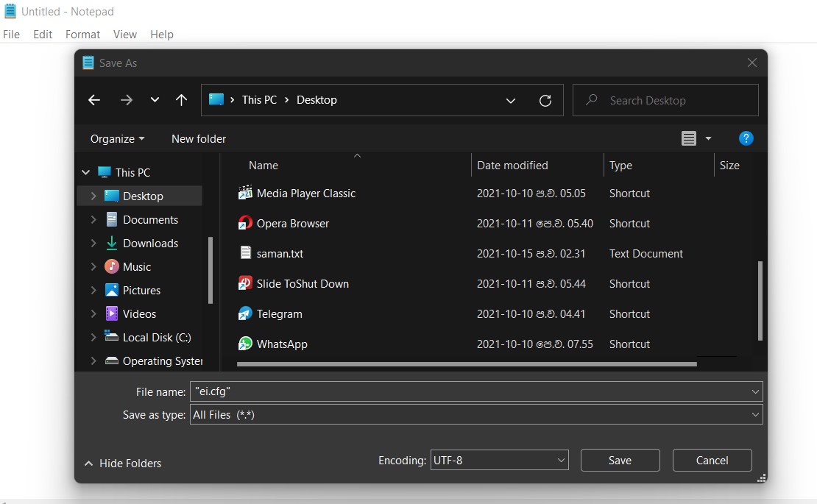
Task: Collapse the This PC tree node
Action: [86, 172]
